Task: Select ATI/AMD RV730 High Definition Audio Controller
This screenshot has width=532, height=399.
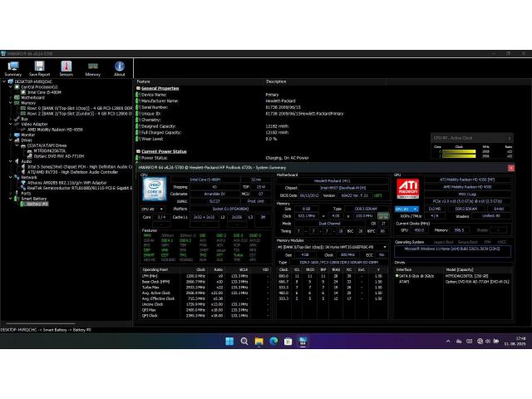Action: pyautogui.click(x=72, y=172)
